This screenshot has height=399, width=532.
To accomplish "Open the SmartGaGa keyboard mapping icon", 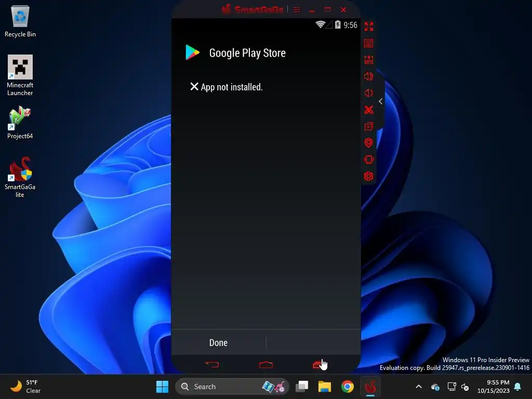I will (x=368, y=43).
